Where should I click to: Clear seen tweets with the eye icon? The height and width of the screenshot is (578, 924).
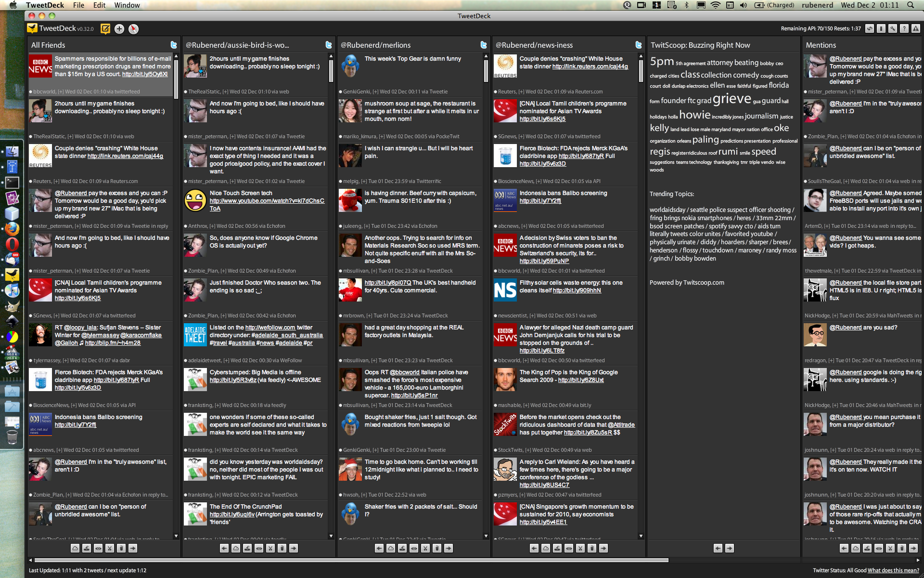coord(99,548)
